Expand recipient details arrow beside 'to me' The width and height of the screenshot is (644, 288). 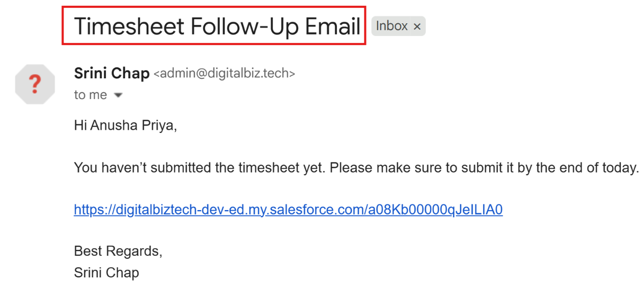pos(119,96)
